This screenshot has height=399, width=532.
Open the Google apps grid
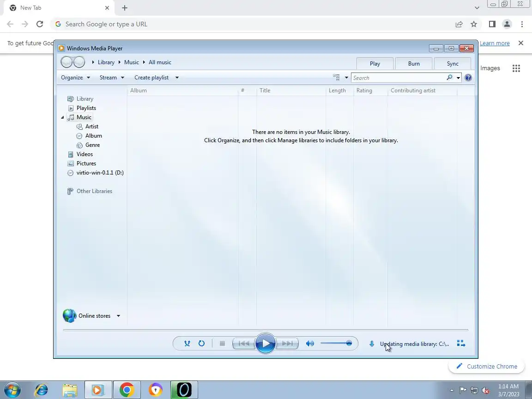coord(516,68)
